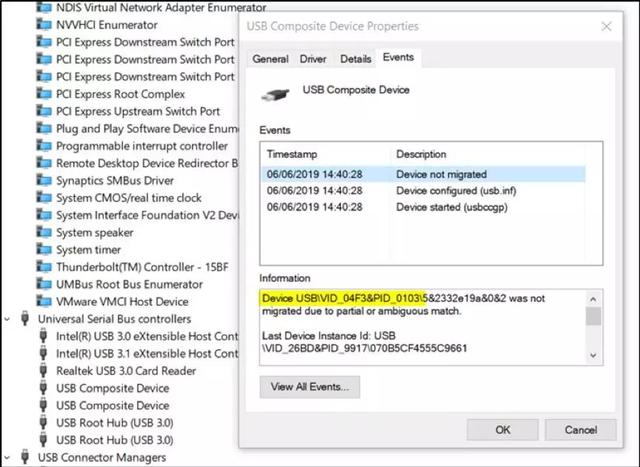Select the third PCI Express Downstream Switch Port
The width and height of the screenshot is (640, 467).
(145, 76)
